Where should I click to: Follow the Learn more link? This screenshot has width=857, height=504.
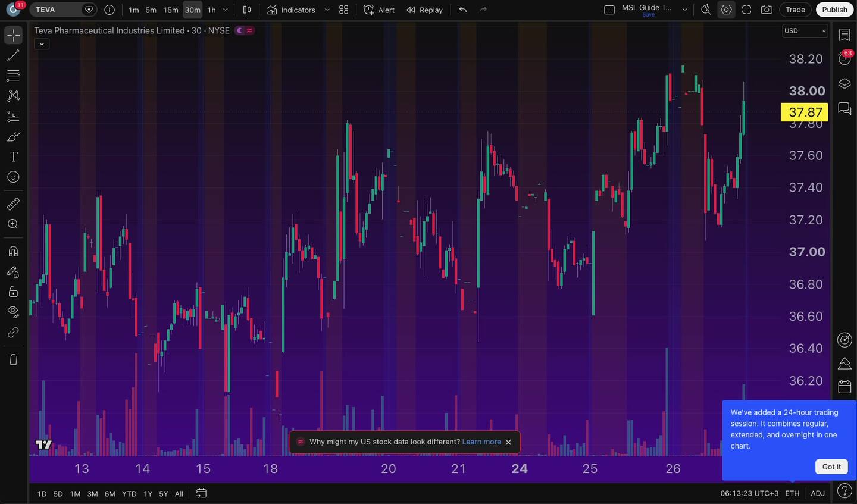481,442
